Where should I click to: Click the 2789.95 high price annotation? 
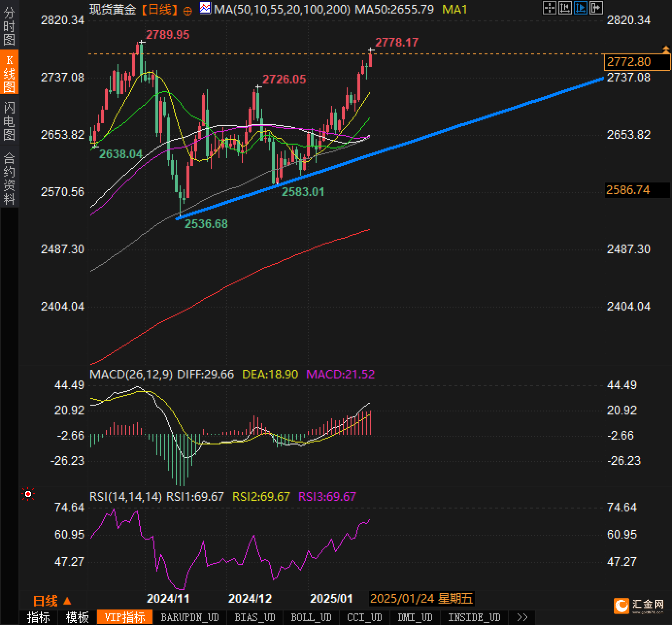[168, 34]
